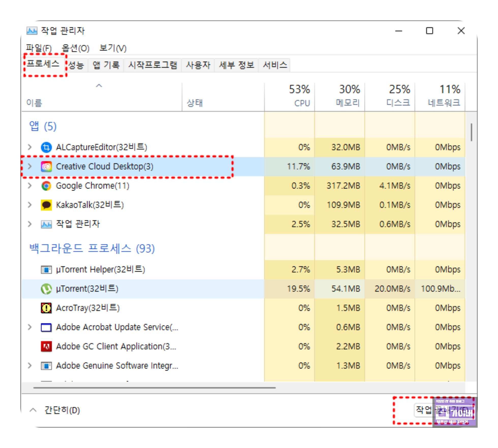Switch to the 성능 tab
This screenshot has height=448, width=498.
[x=76, y=65]
